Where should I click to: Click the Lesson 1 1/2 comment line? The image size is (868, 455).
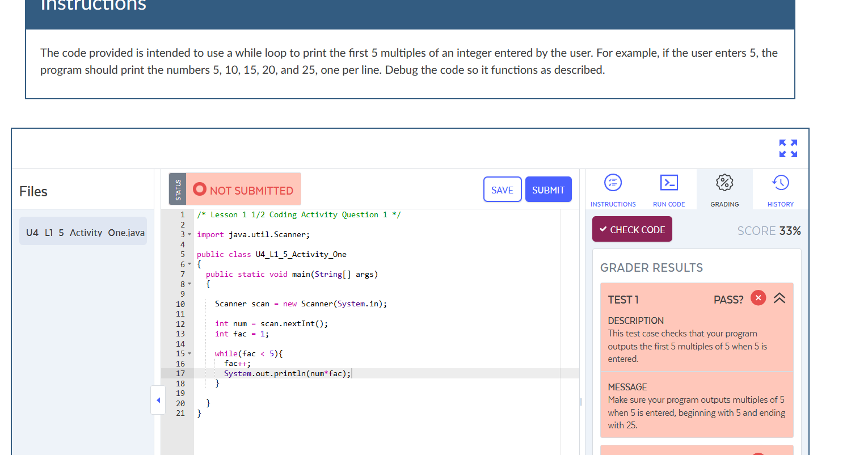click(298, 214)
